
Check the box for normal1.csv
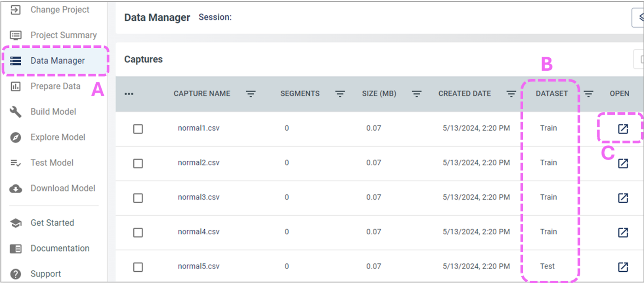click(x=138, y=129)
